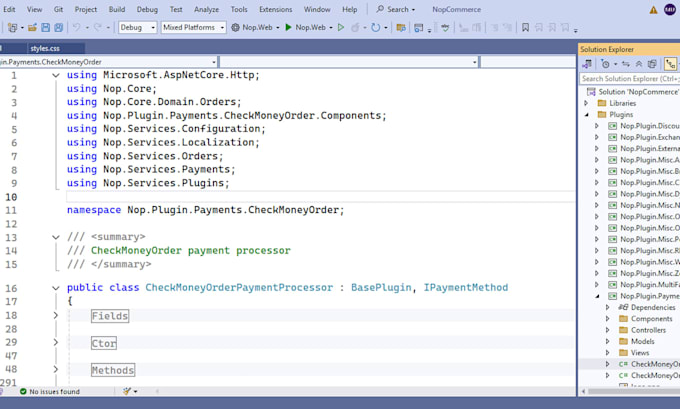The width and height of the screenshot is (680, 409).
Task: Click the Redo arrow icon
Action: coord(98,27)
